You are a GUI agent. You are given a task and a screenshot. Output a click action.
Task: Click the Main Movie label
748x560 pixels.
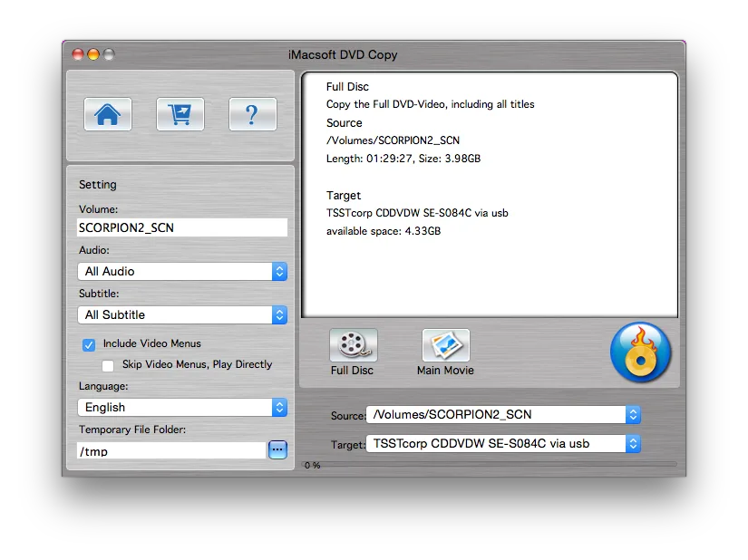tap(445, 371)
